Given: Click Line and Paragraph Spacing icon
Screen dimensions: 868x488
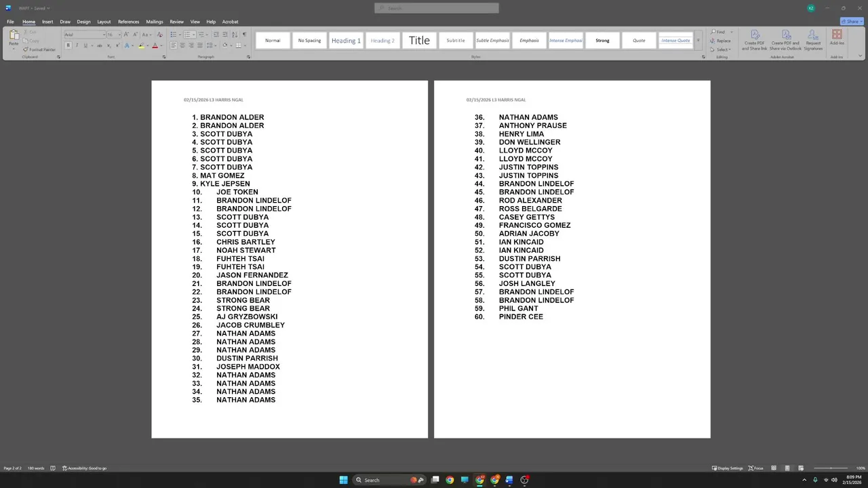Looking at the screenshot, I should coord(210,45).
